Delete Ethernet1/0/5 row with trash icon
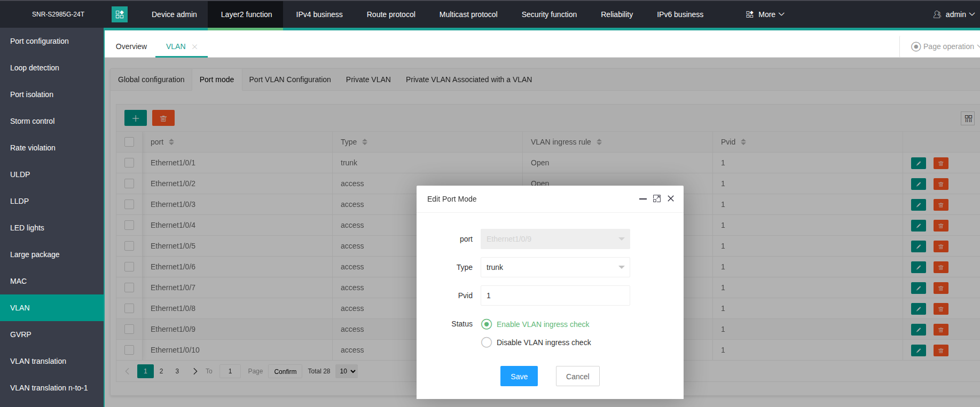The width and height of the screenshot is (980, 407). (941, 246)
